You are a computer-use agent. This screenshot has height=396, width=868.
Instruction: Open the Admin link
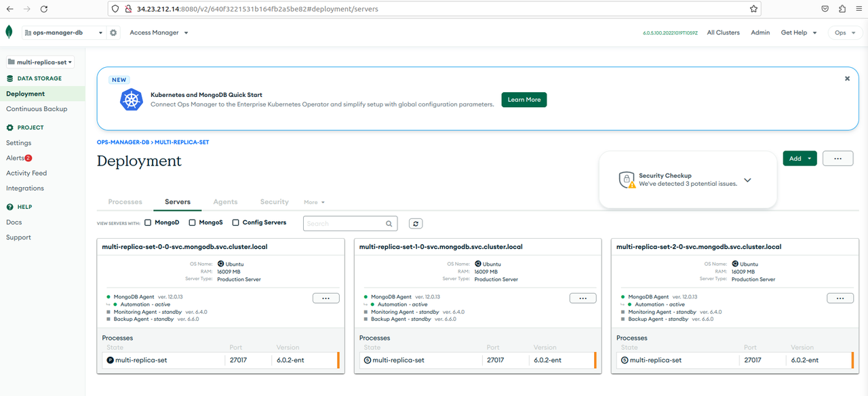tap(760, 33)
